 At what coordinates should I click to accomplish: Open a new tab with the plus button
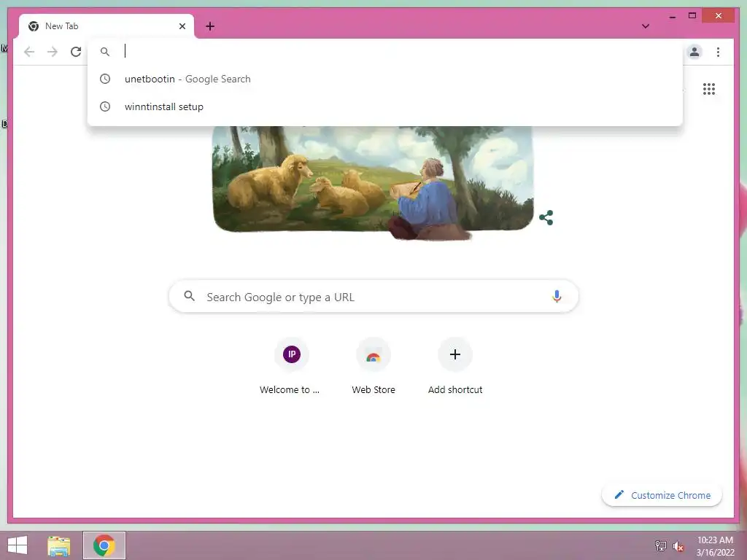tap(210, 26)
